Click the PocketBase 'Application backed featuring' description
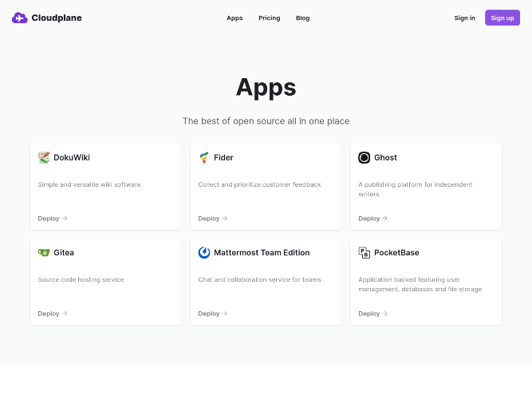This screenshot has height=399, width=532. [420, 284]
